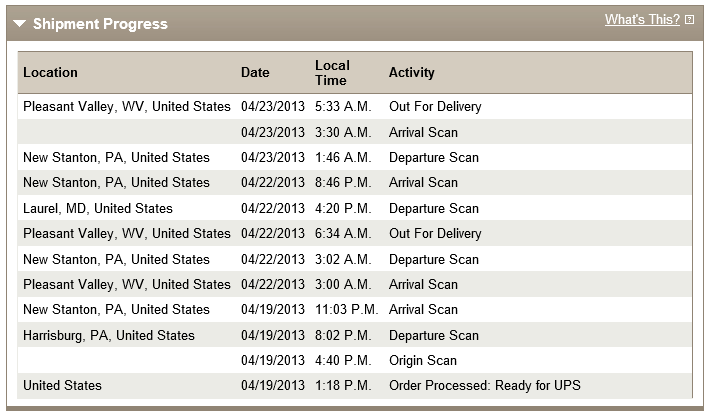709x416 pixels.
Task: Click the Harrisburg, PA, United States location
Action: coord(109,336)
